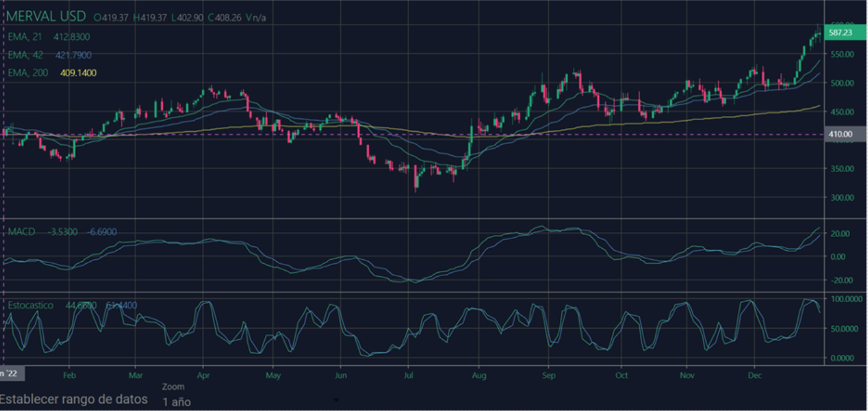
Task: Click the small arrow of the Zoom selector
Action: (x=337, y=400)
